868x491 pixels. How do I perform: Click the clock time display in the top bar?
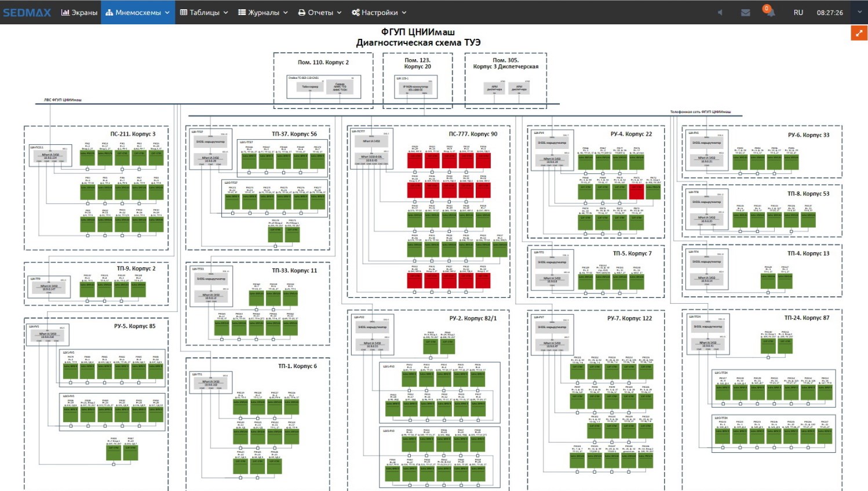(x=830, y=12)
